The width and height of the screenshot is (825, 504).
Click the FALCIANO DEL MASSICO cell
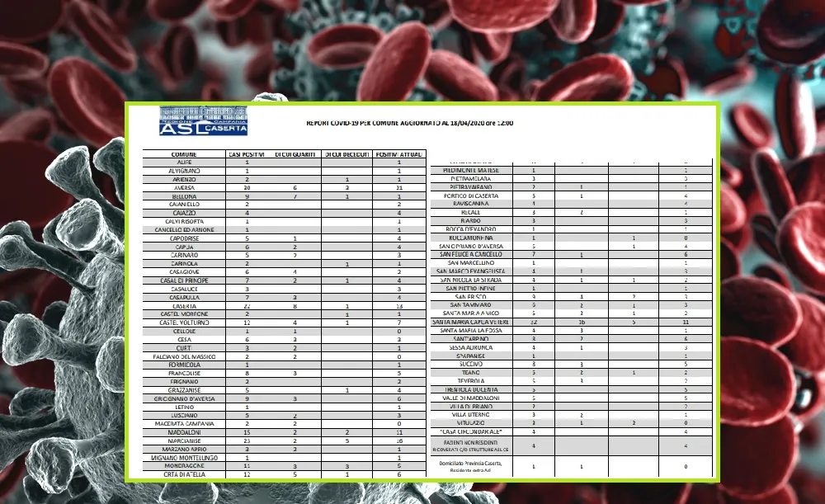[x=184, y=356]
